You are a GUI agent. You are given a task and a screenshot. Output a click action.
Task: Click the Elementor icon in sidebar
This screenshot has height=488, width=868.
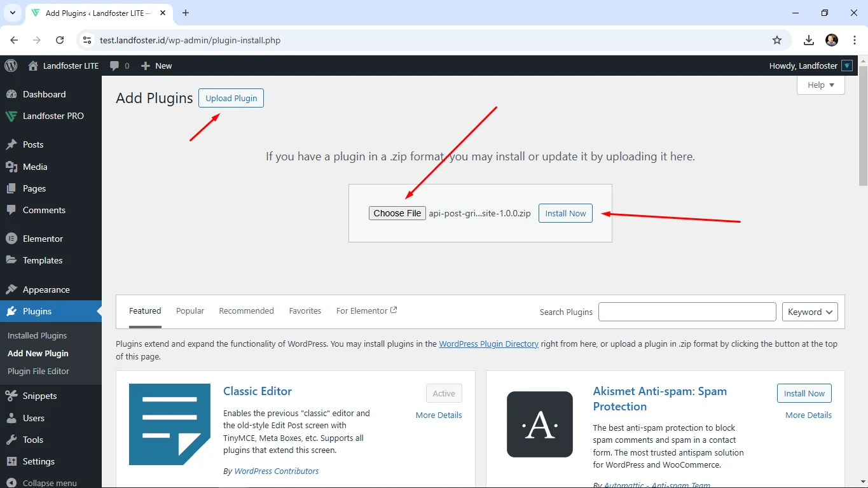(x=11, y=239)
